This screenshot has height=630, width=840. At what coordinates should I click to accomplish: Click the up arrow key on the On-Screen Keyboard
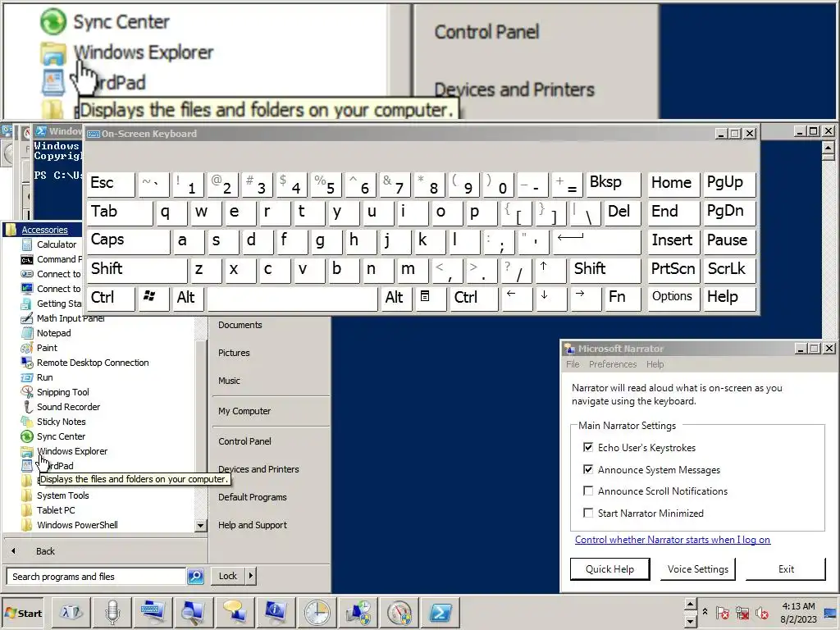[549, 269]
